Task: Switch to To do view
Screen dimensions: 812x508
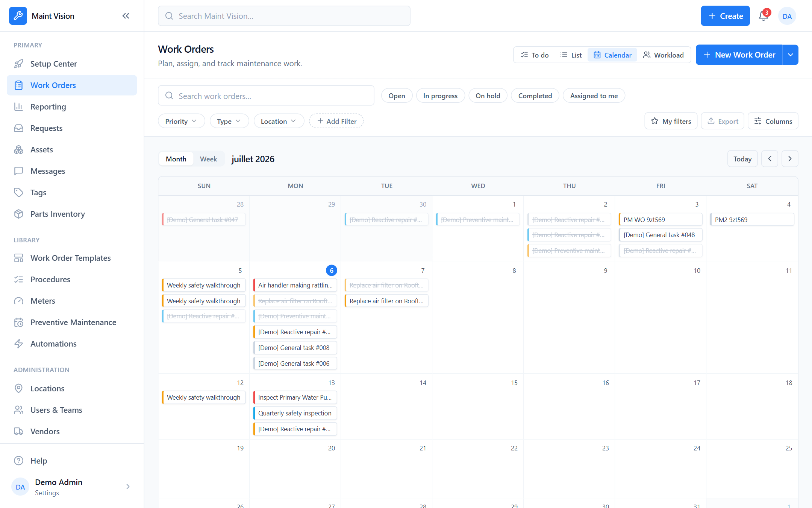Action: (535, 55)
